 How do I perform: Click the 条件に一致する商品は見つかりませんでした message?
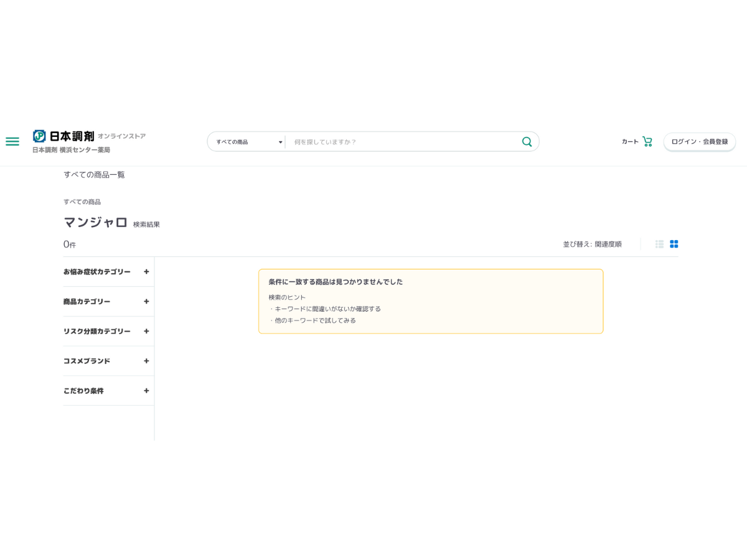point(336,282)
